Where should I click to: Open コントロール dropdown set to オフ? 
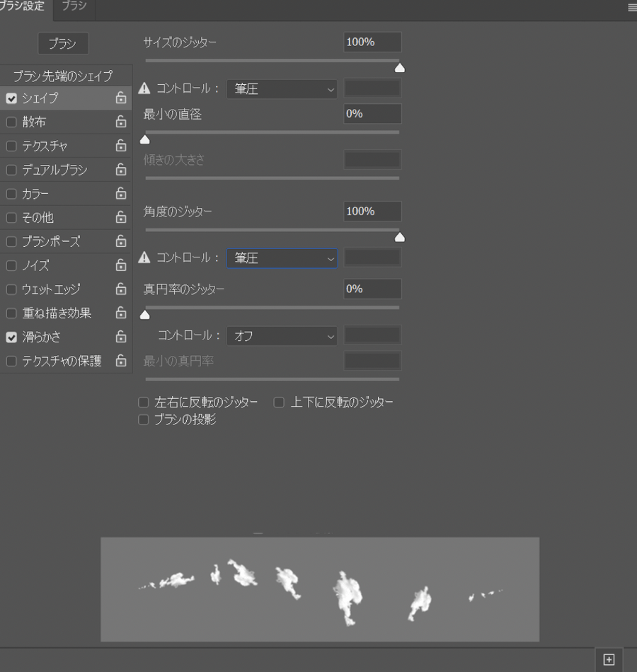point(282,336)
